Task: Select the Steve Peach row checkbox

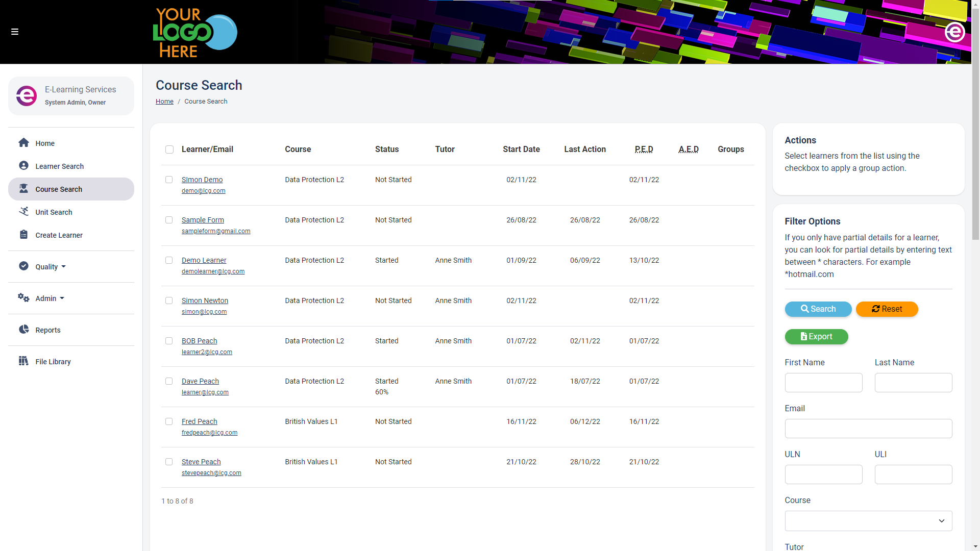Action: [x=169, y=462]
